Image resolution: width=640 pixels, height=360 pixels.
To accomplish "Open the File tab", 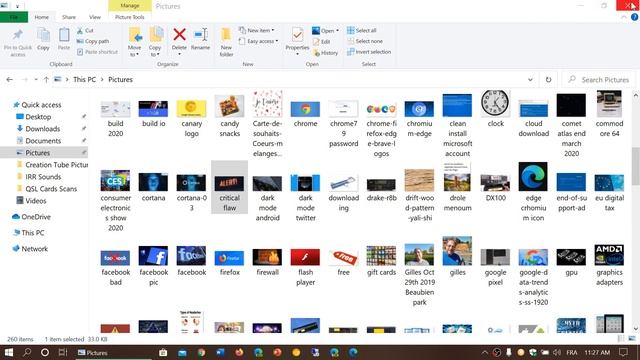I will pyautogui.click(x=14, y=17).
